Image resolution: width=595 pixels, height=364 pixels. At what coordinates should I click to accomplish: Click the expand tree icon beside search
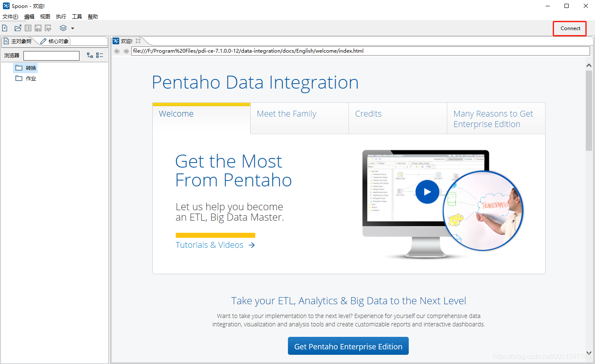90,55
